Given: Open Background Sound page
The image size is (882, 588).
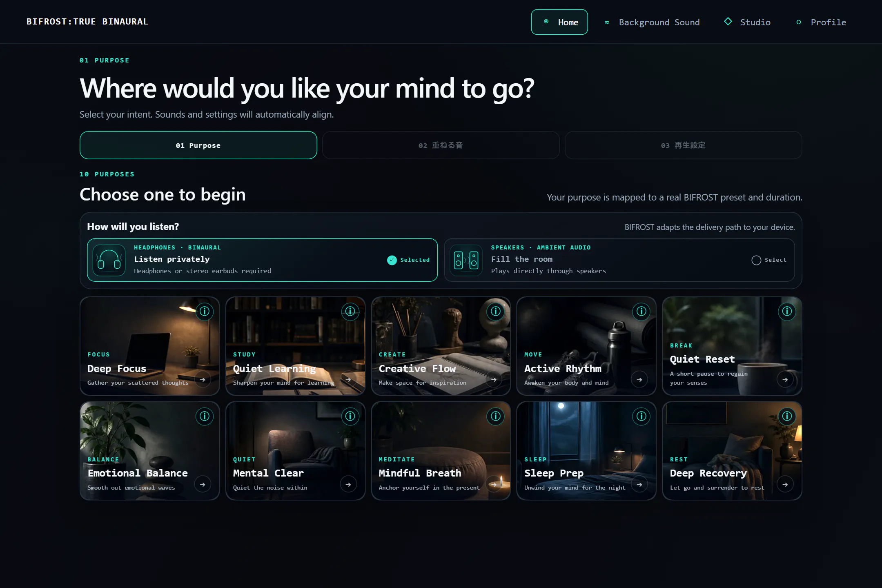Looking at the screenshot, I should pos(652,22).
